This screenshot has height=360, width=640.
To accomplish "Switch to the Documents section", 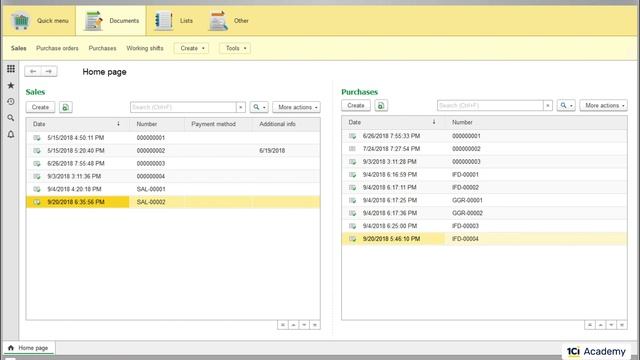I will click(x=111, y=20).
